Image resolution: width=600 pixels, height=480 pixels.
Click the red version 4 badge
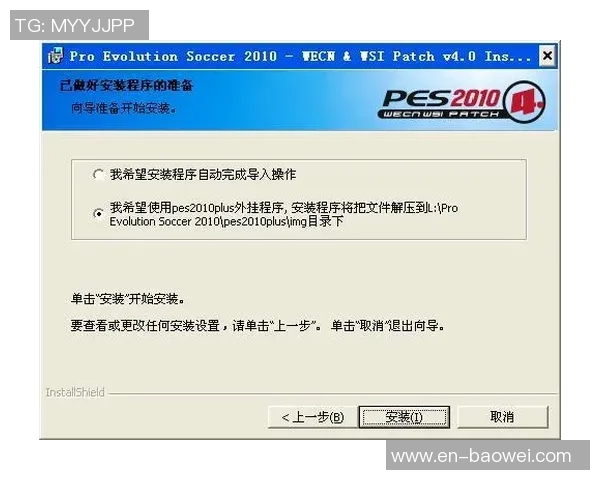(x=525, y=101)
